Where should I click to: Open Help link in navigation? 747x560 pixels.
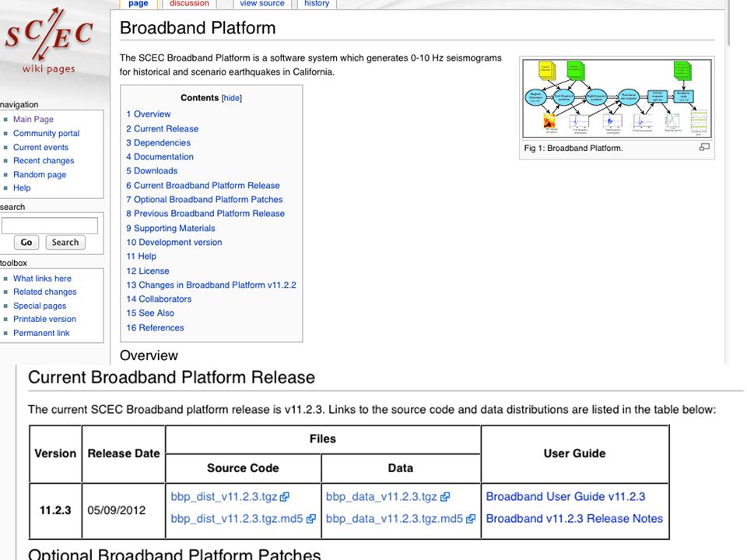[x=22, y=187]
